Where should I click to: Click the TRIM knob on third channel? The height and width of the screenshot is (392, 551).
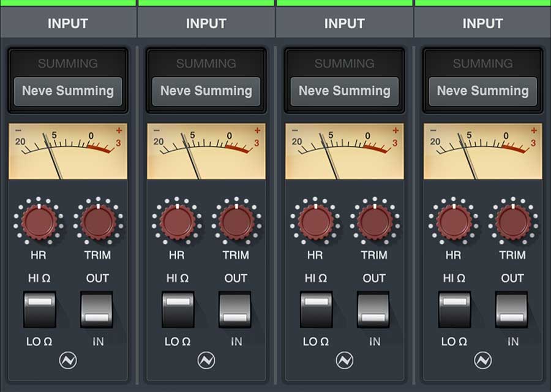[375, 222]
